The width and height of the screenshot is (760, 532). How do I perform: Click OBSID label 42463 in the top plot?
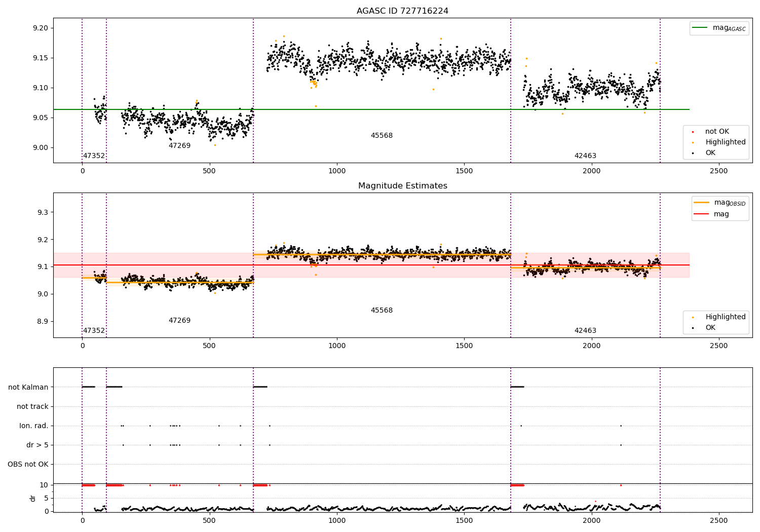click(x=585, y=156)
